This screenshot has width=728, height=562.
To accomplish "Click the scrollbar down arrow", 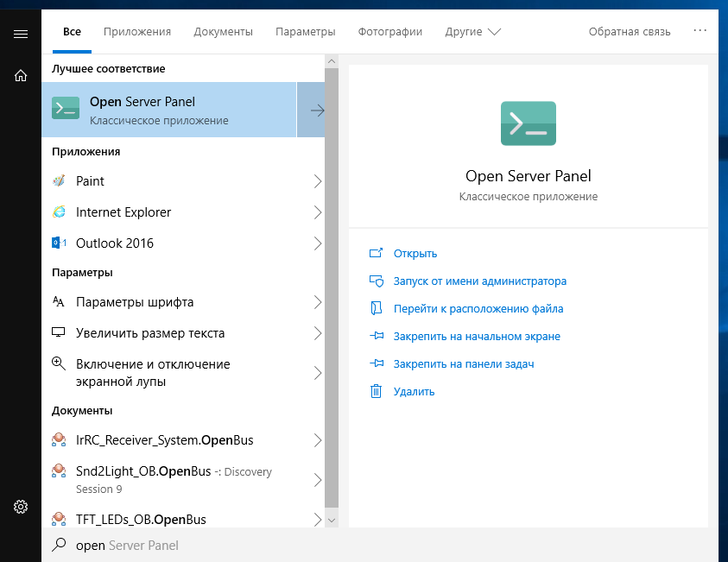I will 332,521.
